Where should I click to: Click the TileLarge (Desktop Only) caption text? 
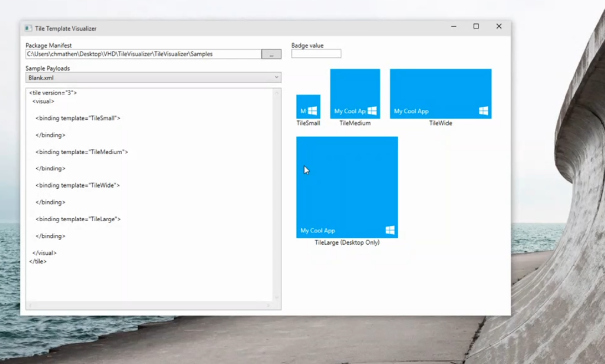point(346,242)
